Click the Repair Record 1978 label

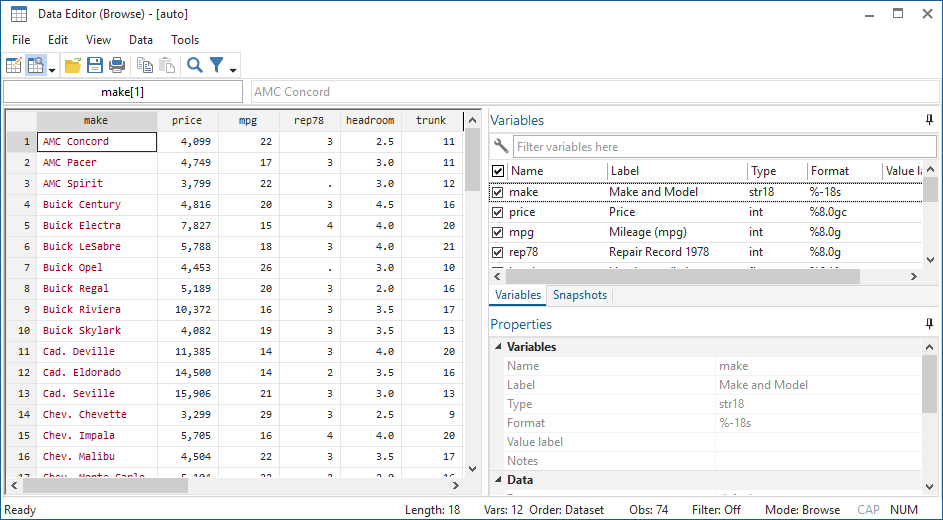[659, 252]
